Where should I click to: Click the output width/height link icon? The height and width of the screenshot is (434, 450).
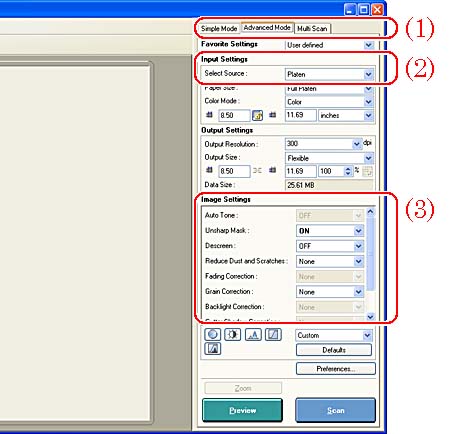[x=257, y=171]
